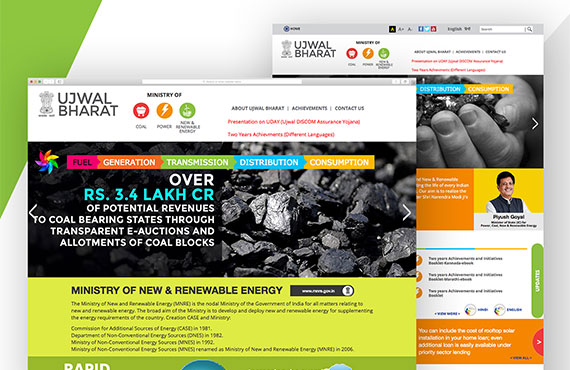
Task: Switch language to English
Action: 454,29
